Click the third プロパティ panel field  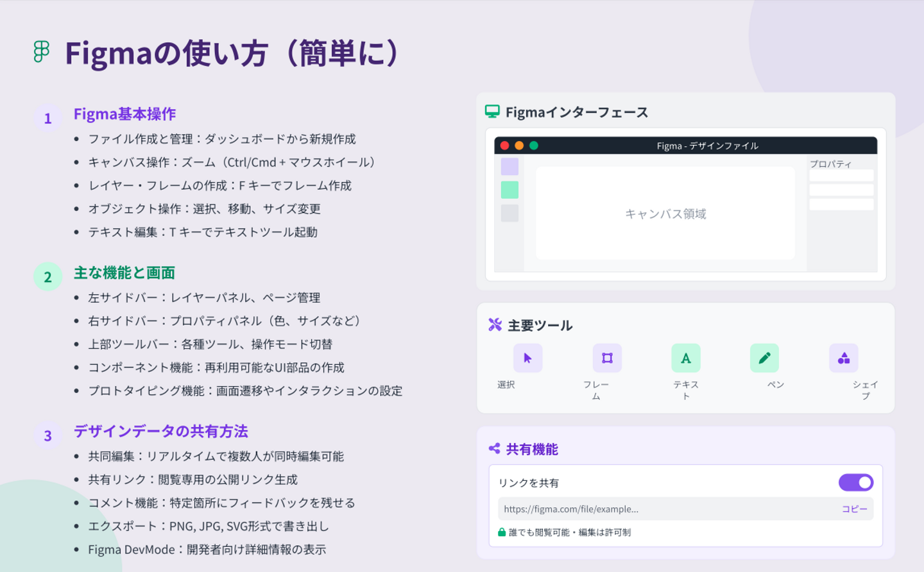(841, 205)
